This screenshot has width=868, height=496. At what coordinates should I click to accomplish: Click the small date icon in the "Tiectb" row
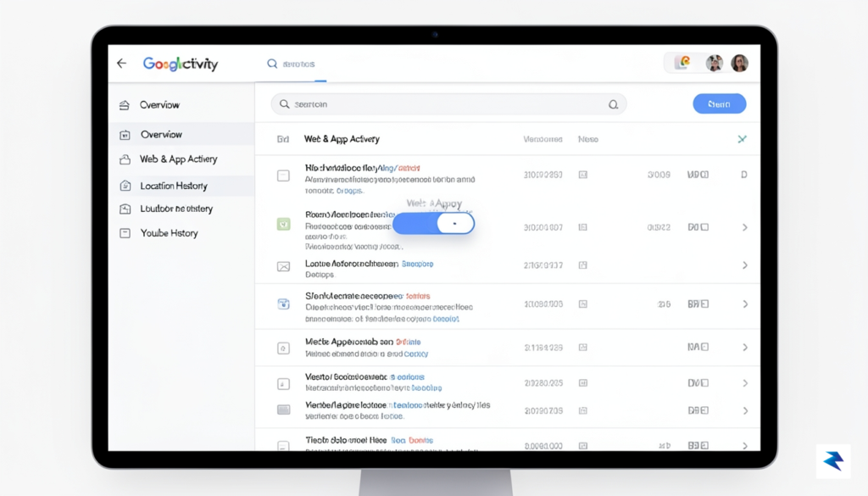coord(583,446)
